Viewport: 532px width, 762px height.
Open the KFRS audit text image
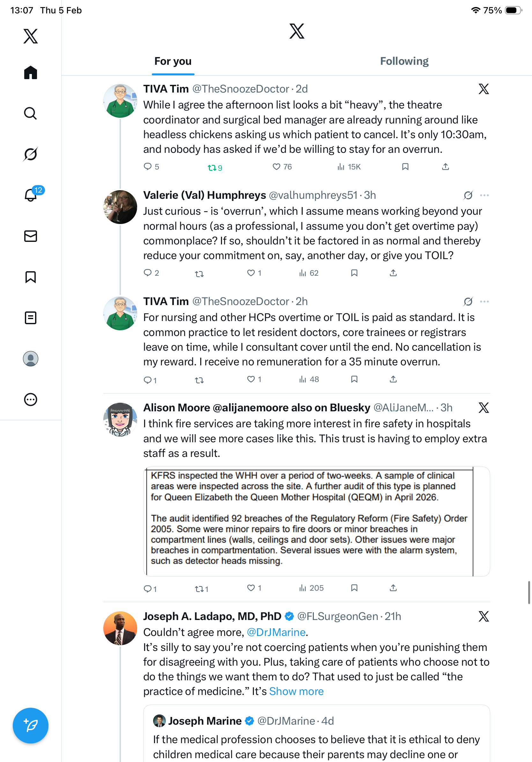316,521
